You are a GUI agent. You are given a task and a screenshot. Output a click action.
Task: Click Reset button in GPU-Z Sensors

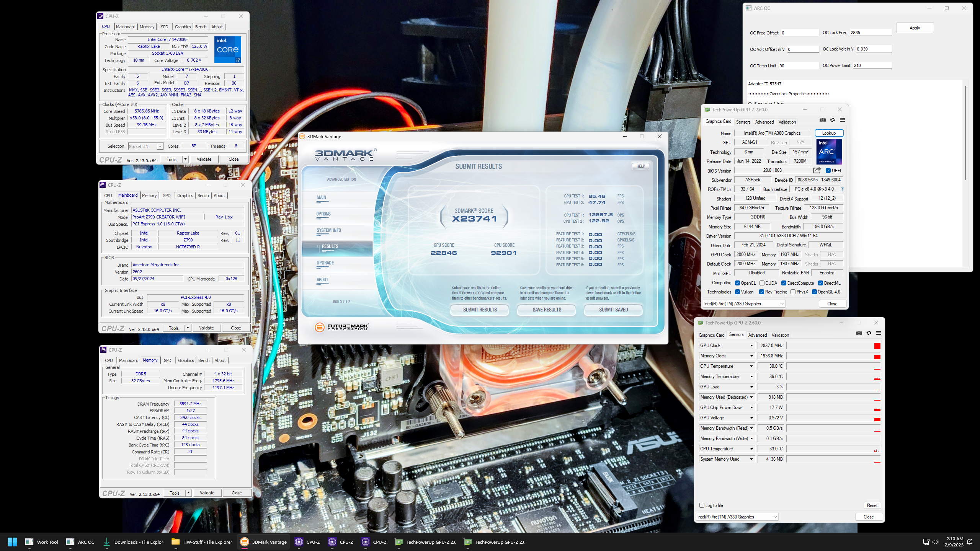pos(872,505)
